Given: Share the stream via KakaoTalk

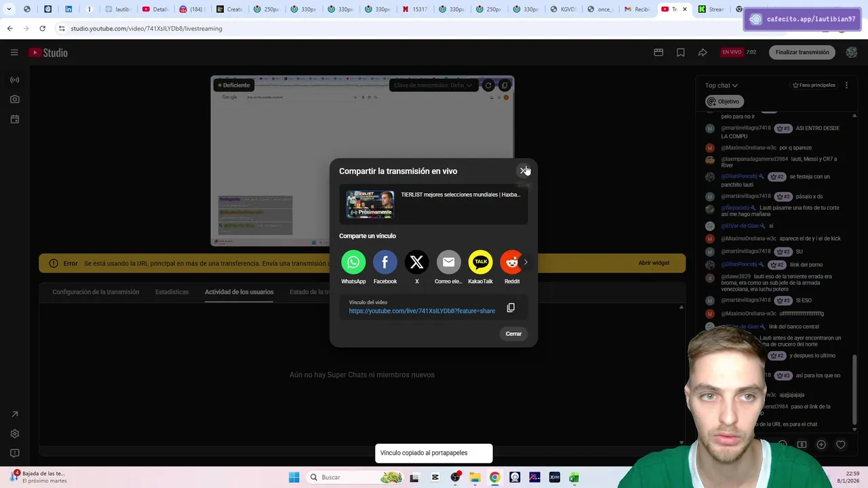Looking at the screenshot, I should (480, 262).
